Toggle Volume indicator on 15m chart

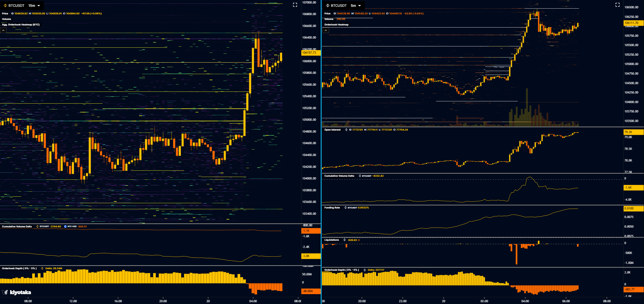coord(7,19)
